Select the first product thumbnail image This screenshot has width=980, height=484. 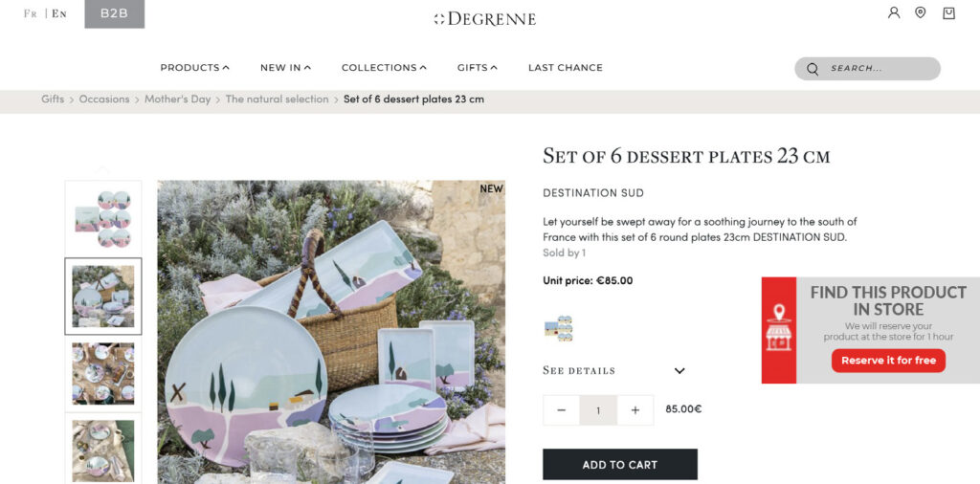click(x=103, y=219)
